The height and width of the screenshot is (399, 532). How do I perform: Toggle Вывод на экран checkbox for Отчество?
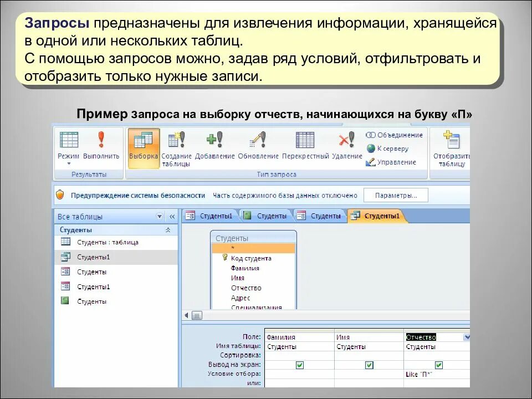coord(439,365)
